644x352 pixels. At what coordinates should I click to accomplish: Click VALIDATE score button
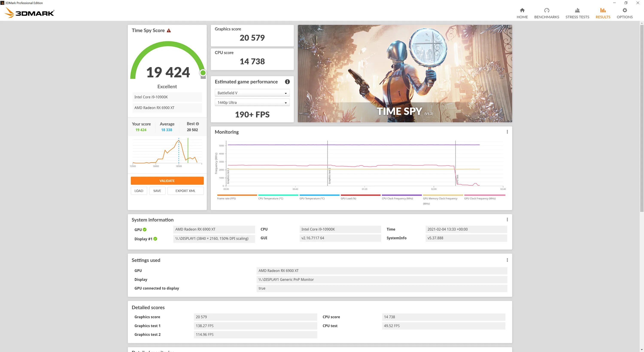point(167,181)
